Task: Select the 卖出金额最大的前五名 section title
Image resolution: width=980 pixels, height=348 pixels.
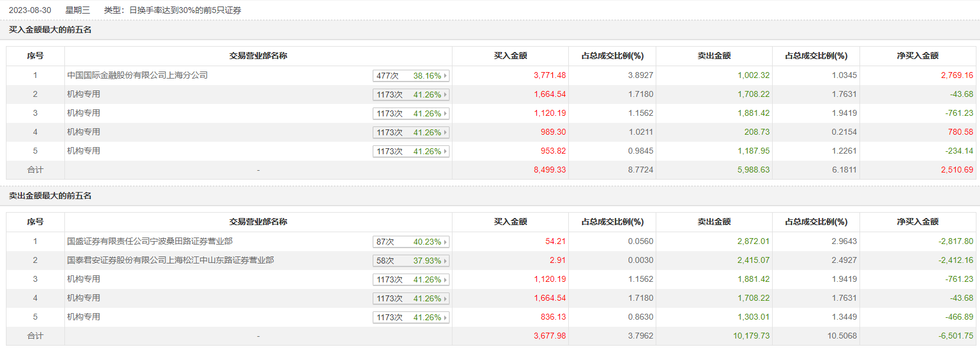Action: [x=50, y=196]
